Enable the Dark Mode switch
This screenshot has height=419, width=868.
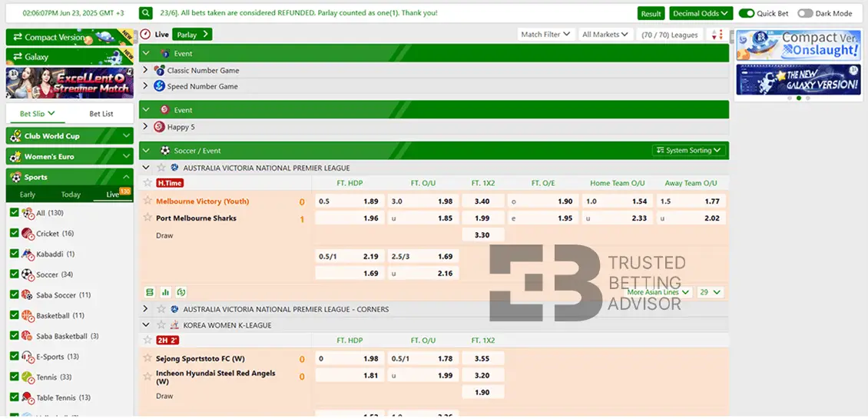coord(805,13)
